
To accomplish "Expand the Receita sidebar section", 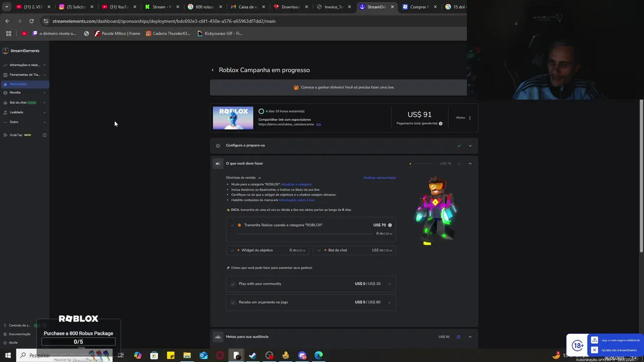I will click(44, 93).
